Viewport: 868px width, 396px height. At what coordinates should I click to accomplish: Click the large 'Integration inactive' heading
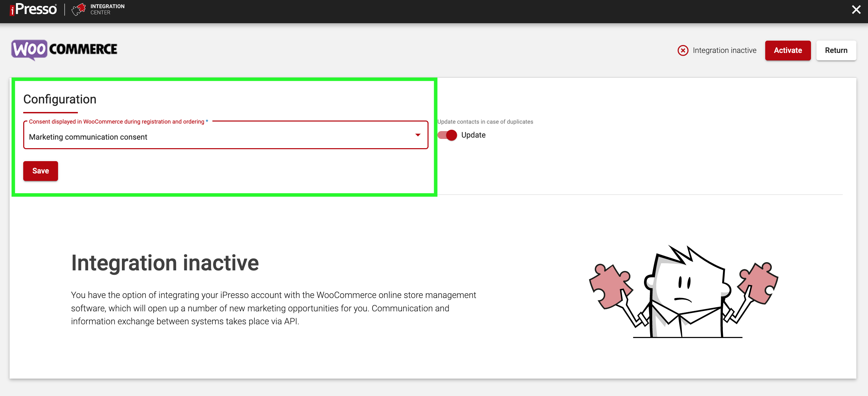[165, 263]
